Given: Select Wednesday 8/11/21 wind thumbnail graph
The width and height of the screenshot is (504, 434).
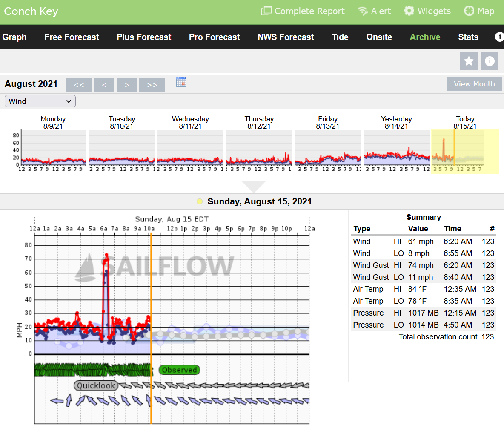Looking at the screenshot, I should (190, 148).
